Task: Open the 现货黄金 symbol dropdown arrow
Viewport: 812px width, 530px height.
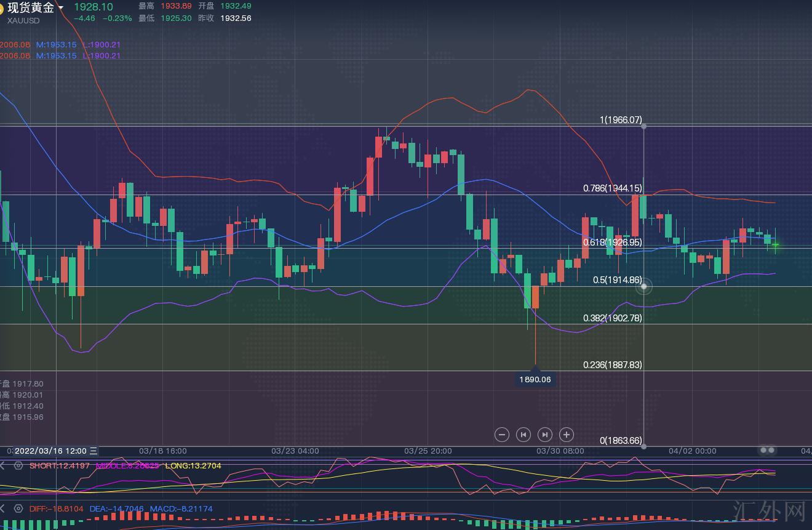Action: (60, 8)
